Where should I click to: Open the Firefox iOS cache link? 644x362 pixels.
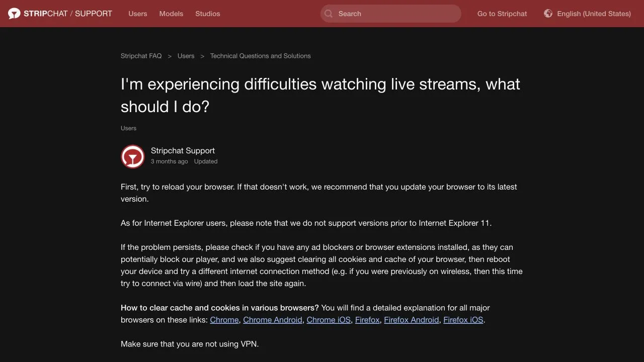[463, 320]
